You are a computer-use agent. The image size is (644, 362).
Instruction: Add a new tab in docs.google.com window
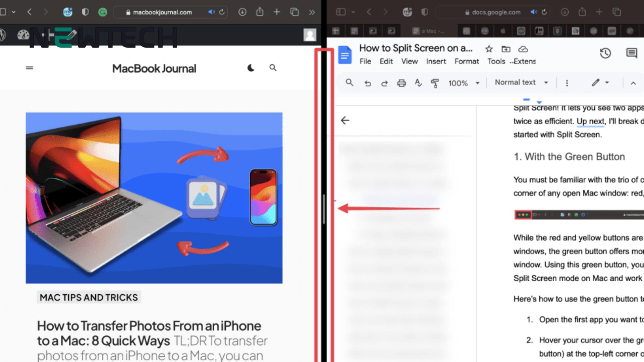tap(599, 12)
